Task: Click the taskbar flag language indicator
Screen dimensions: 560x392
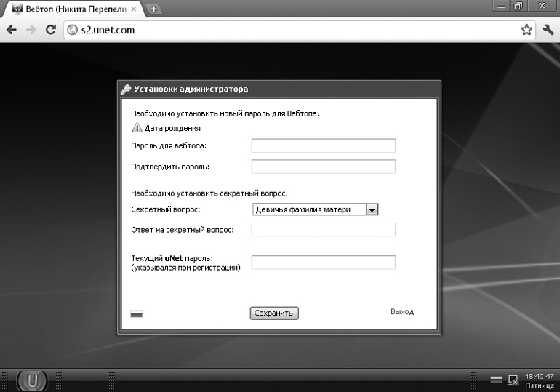Action: 496,380
